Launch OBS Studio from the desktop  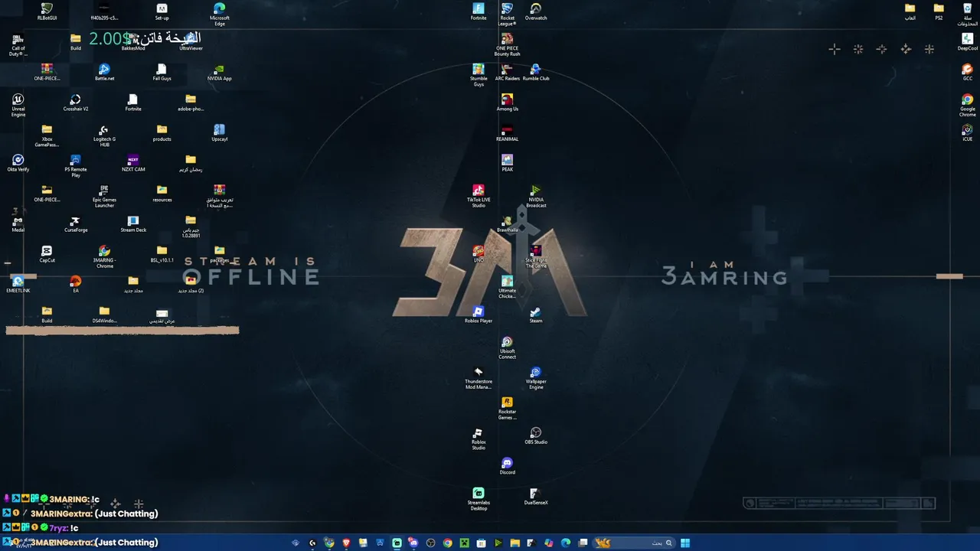[x=536, y=435]
